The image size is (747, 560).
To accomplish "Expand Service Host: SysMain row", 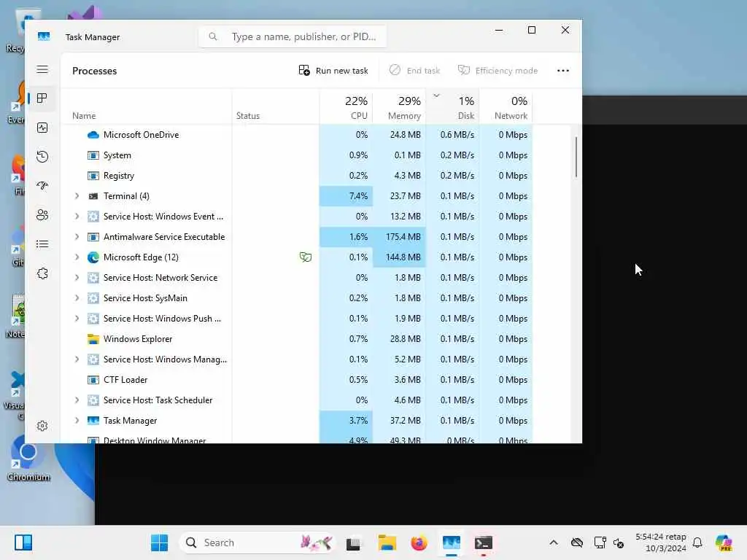I will point(77,298).
